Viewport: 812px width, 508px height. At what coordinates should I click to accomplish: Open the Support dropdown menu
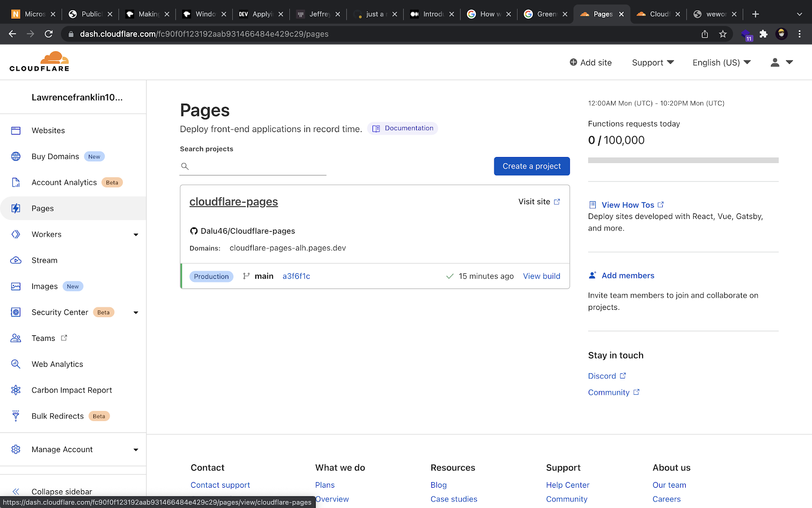[x=653, y=62]
